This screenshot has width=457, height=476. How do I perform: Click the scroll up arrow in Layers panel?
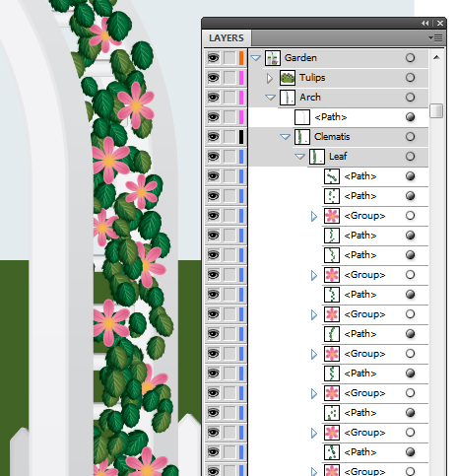(436, 58)
